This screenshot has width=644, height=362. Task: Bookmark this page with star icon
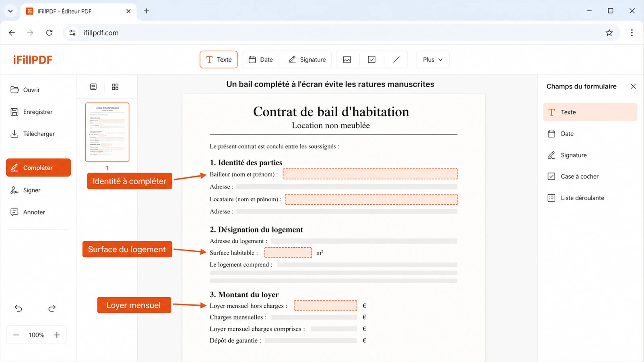point(609,33)
